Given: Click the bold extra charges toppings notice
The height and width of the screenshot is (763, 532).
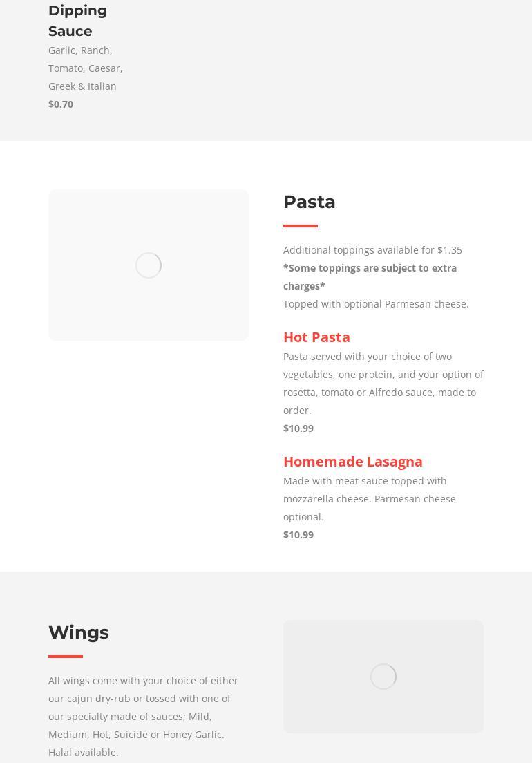Looking at the screenshot, I should tap(370, 277).
